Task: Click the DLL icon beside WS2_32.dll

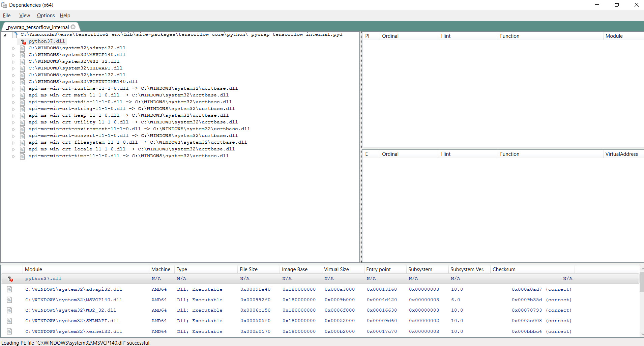Action: click(22, 61)
